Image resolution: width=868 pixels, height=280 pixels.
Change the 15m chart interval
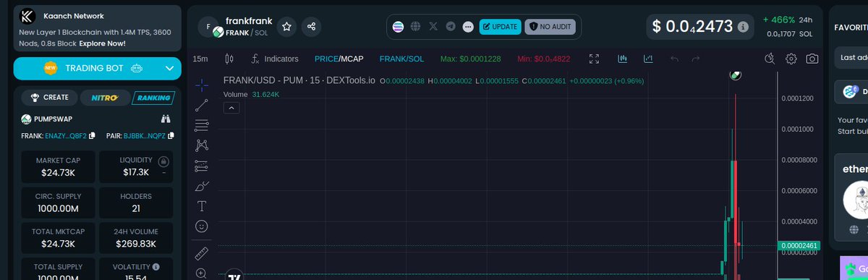pyautogui.click(x=200, y=59)
